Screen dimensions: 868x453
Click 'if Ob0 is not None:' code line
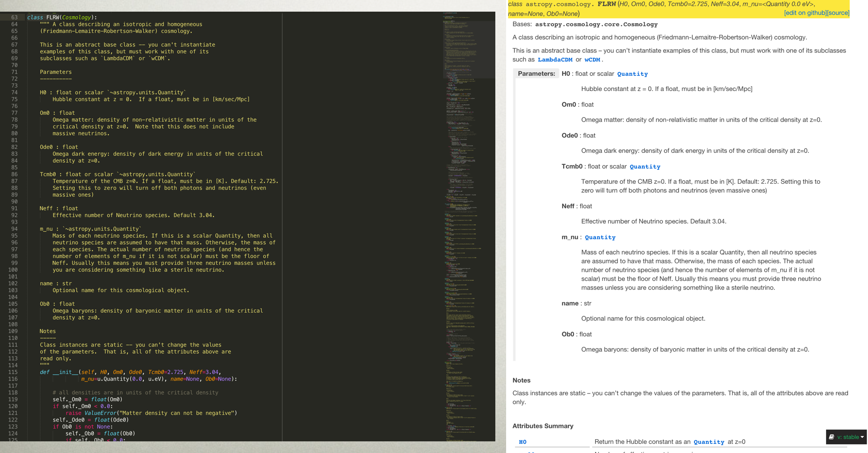82,427
